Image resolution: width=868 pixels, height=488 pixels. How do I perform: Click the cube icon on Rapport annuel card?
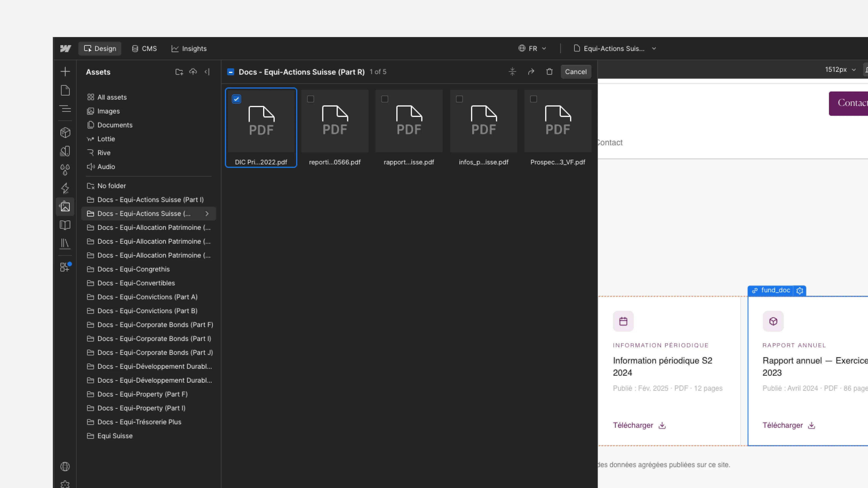(773, 321)
